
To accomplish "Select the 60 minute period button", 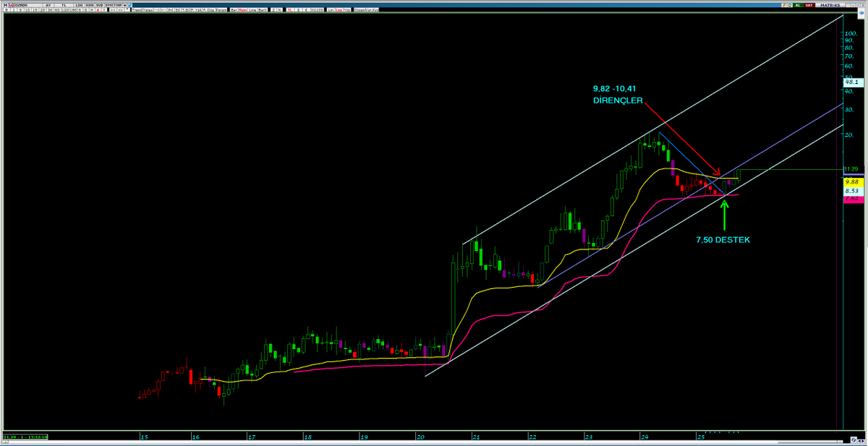I will (x=57, y=9).
